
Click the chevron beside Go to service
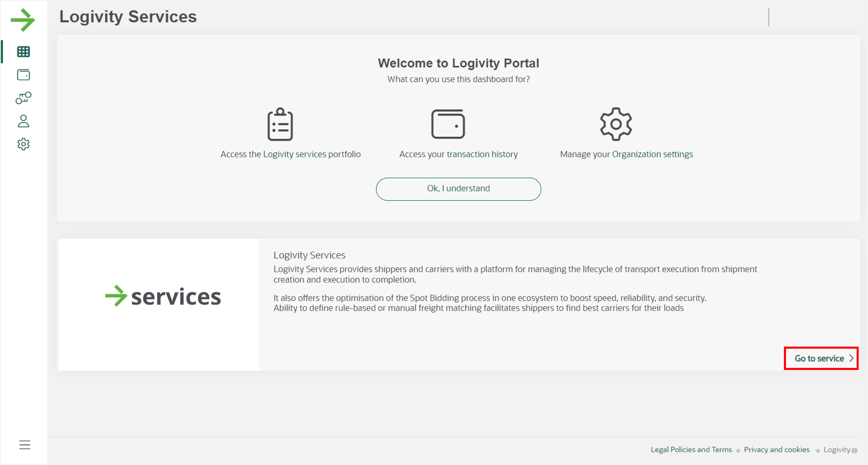(x=851, y=358)
